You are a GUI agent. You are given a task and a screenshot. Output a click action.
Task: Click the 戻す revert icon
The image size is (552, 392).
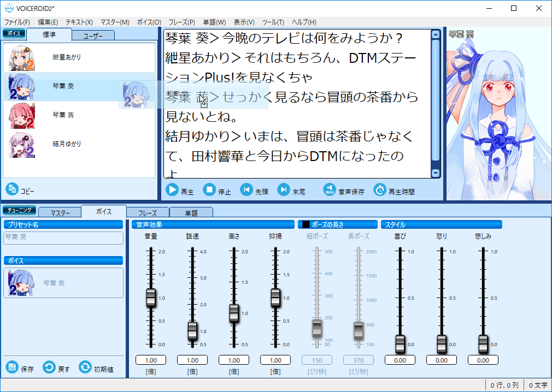tap(49, 367)
